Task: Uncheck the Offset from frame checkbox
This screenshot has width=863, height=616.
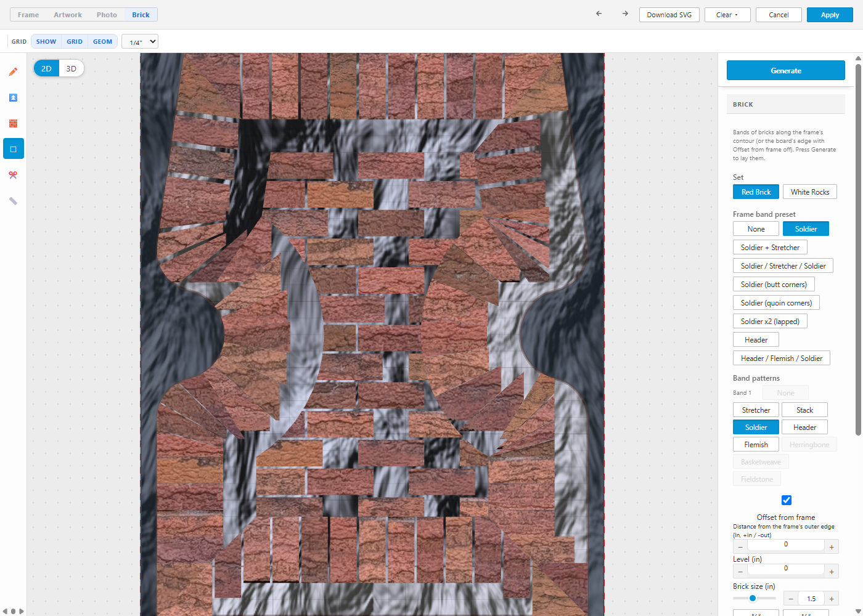Action: tap(787, 500)
